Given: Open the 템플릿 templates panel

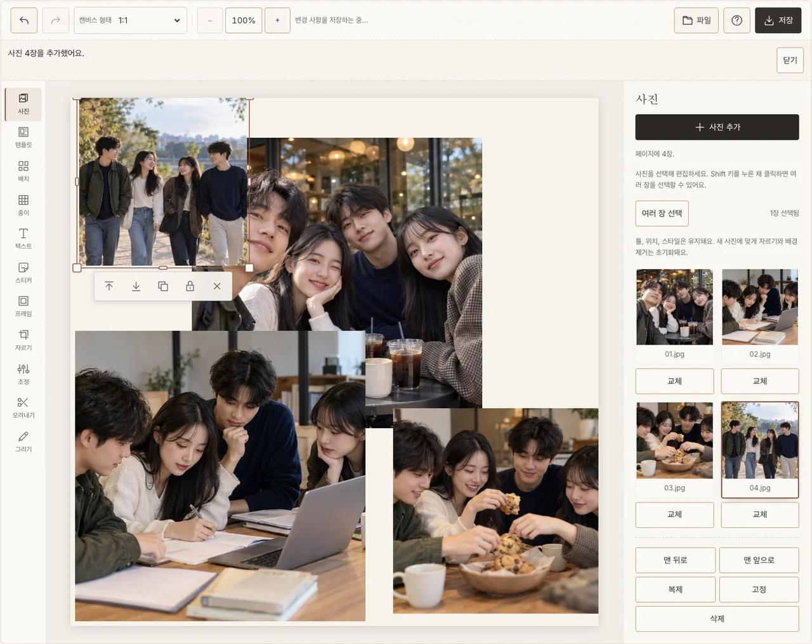Looking at the screenshot, I should click(x=23, y=138).
